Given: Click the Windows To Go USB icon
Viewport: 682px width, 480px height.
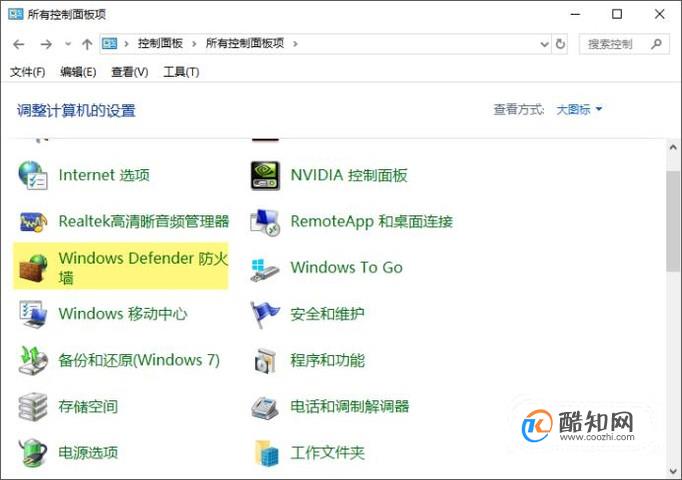Looking at the screenshot, I should pyautogui.click(x=265, y=270).
